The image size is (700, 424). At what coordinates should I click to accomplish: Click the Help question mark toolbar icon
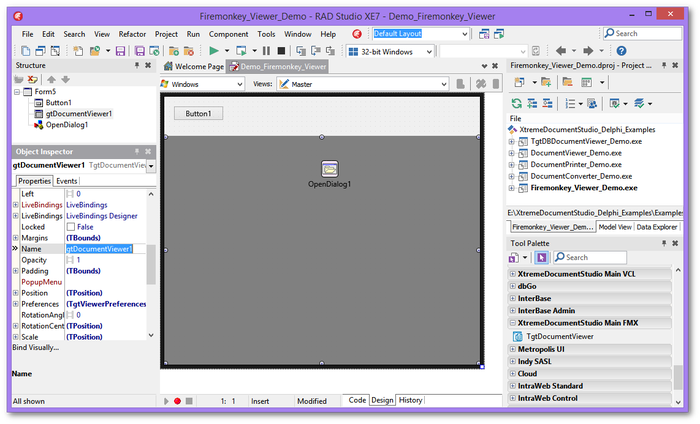621,51
